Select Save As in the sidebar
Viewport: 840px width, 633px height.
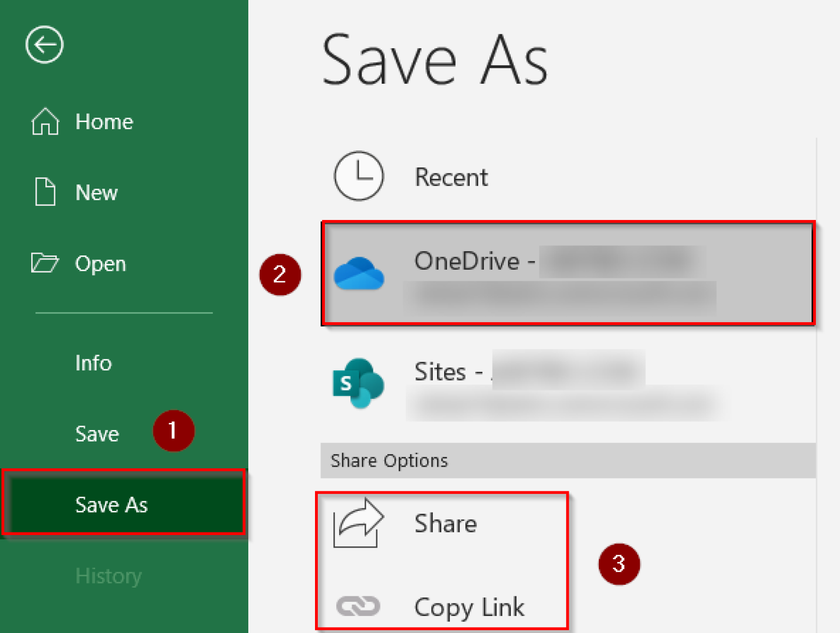112,504
